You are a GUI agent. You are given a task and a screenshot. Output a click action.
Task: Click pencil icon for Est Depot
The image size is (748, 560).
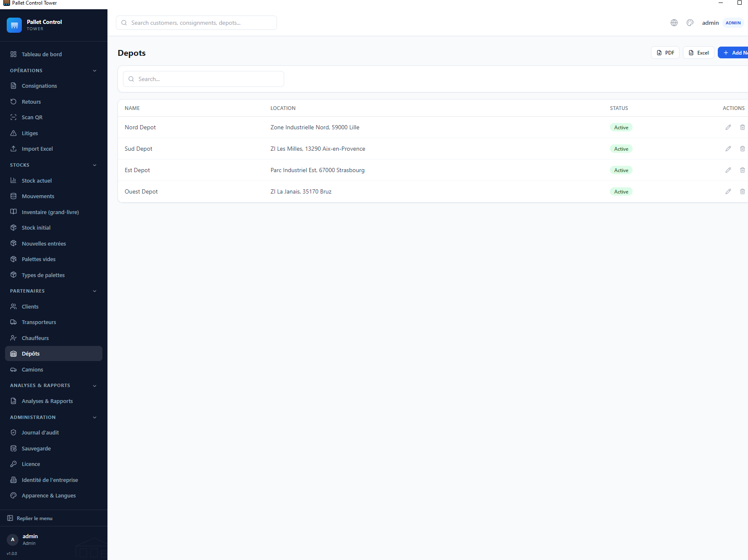728,170
